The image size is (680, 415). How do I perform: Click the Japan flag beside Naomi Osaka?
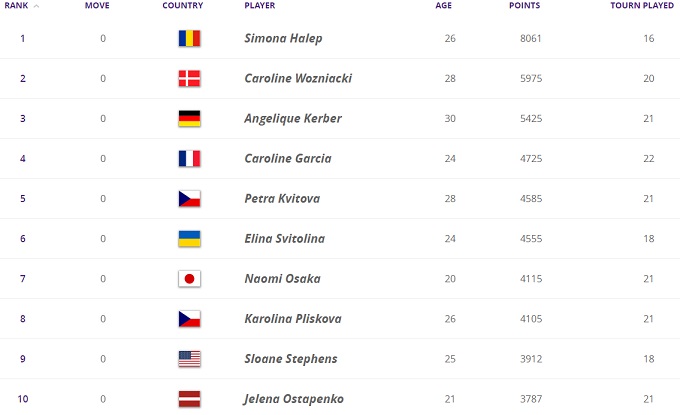tap(189, 279)
